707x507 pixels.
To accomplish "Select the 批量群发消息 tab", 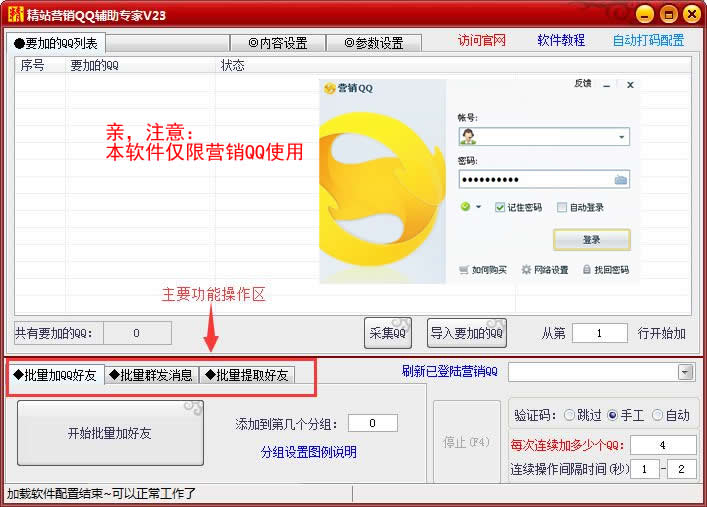I will [151, 375].
